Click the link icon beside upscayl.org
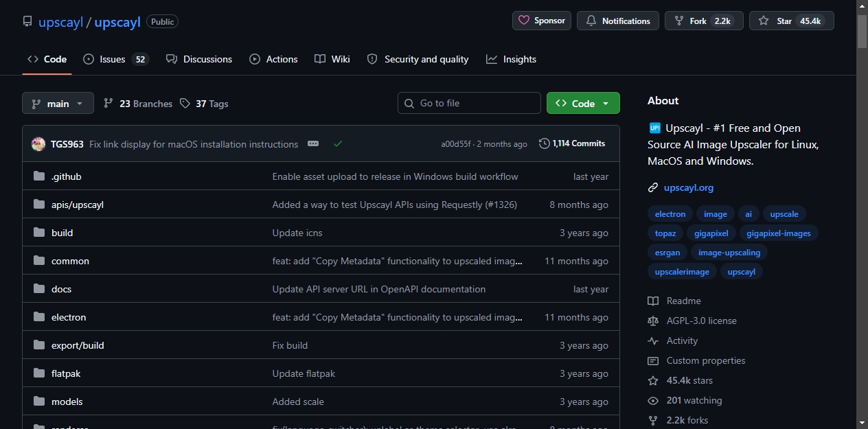The image size is (868, 429). (653, 187)
